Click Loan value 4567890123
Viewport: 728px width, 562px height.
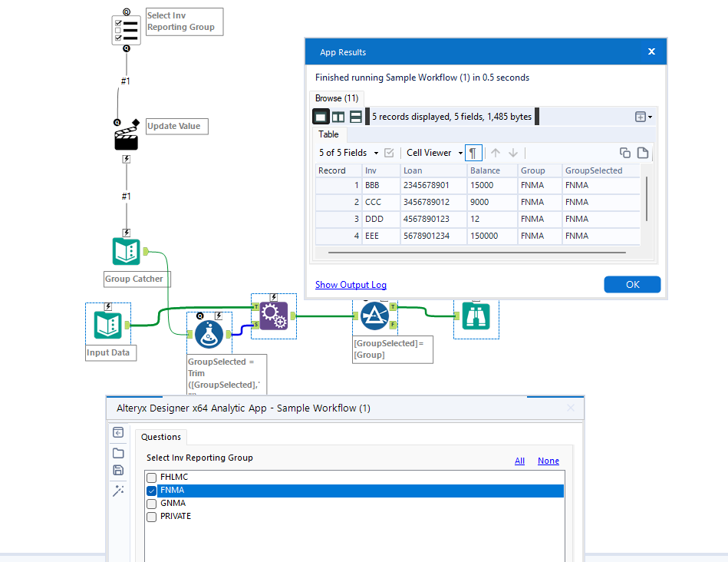click(x=433, y=219)
